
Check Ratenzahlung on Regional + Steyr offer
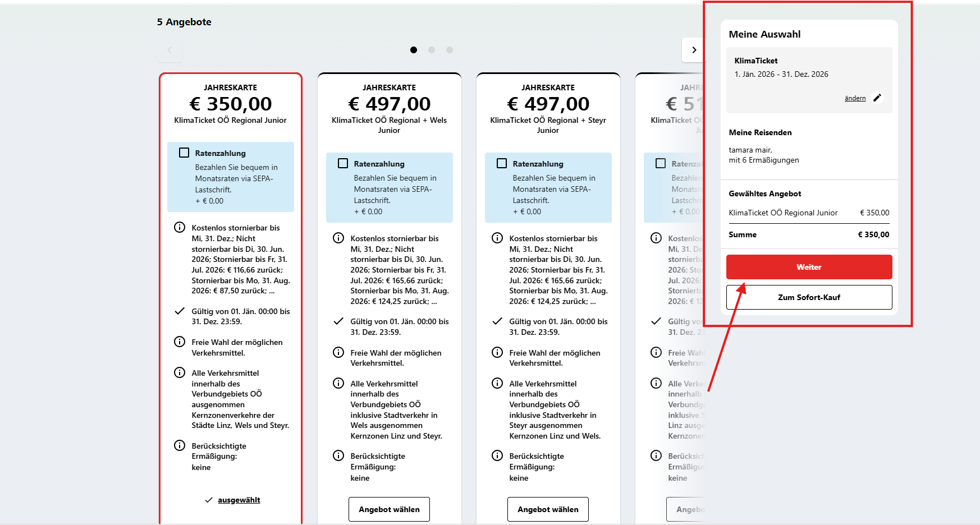pos(502,163)
